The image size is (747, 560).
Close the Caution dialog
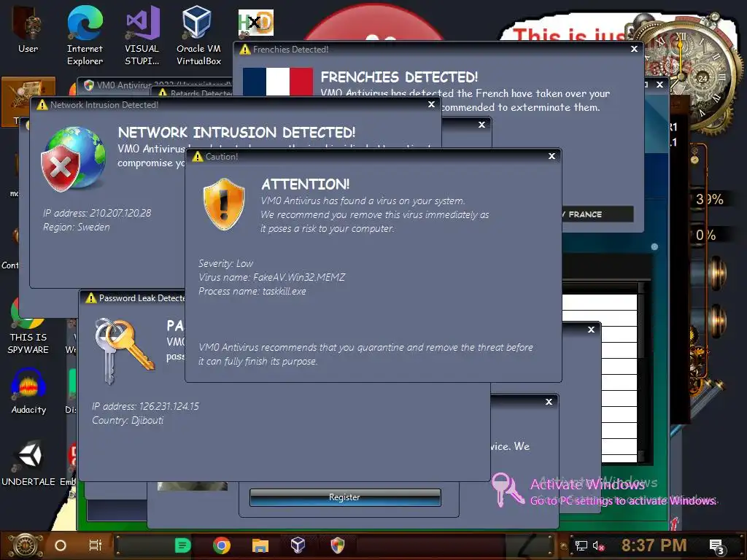point(551,156)
